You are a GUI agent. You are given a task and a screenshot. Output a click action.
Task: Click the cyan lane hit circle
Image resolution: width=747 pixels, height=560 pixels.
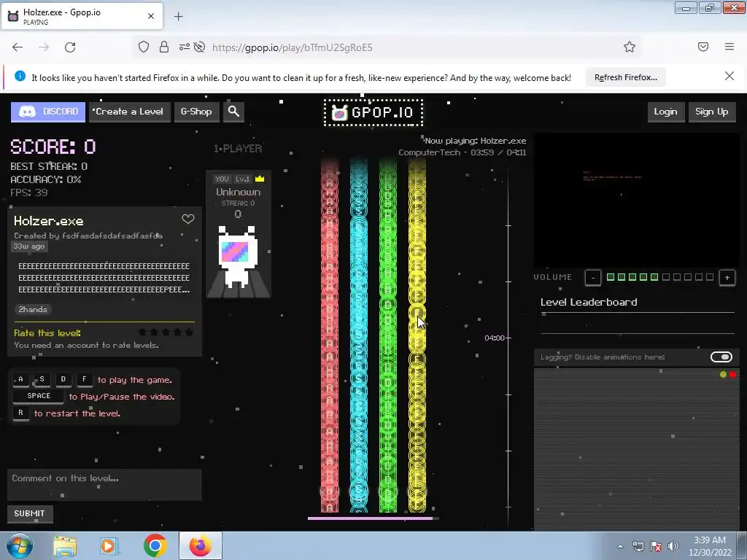pyautogui.click(x=359, y=491)
